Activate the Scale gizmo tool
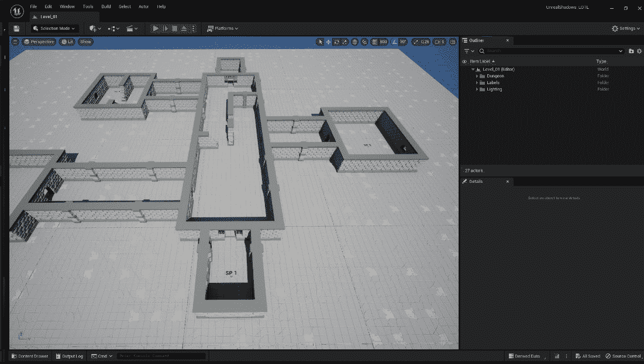 (345, 42)
